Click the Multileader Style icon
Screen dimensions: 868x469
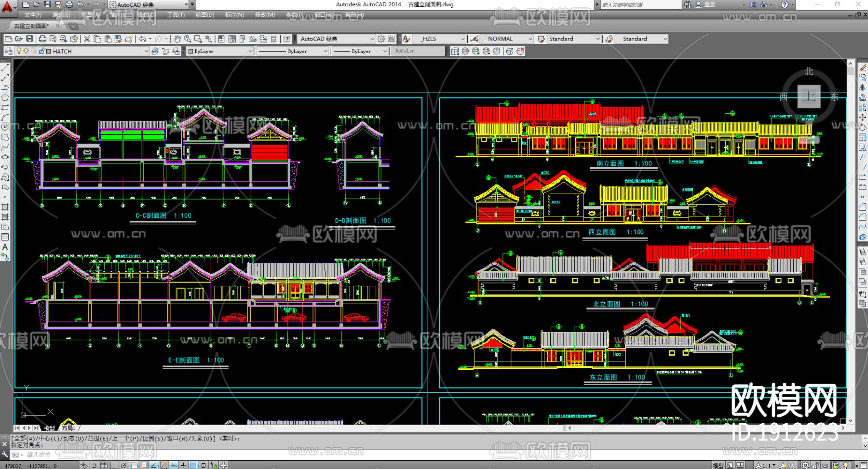coord(609,39)
